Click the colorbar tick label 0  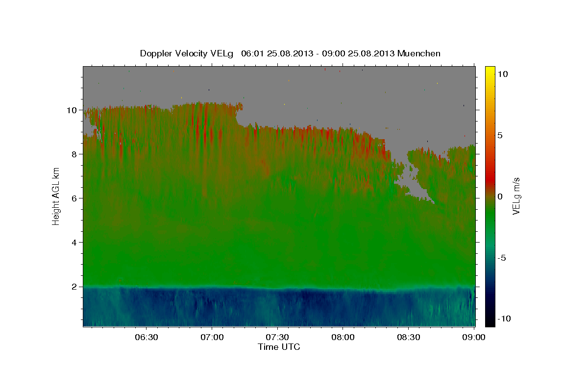(x=500, y=196)
